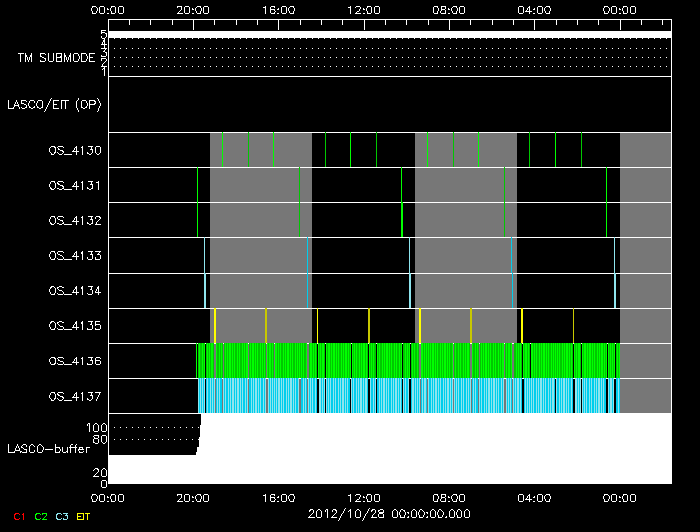Click the 2012/10/28 00:00:00.000 date text
Screen dimensions: 700x532
389,514
